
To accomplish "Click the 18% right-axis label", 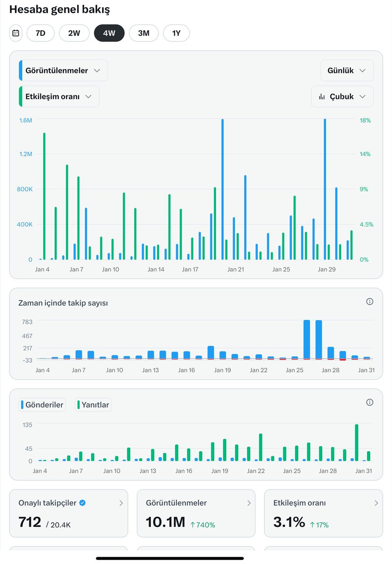I will [365, 120].
